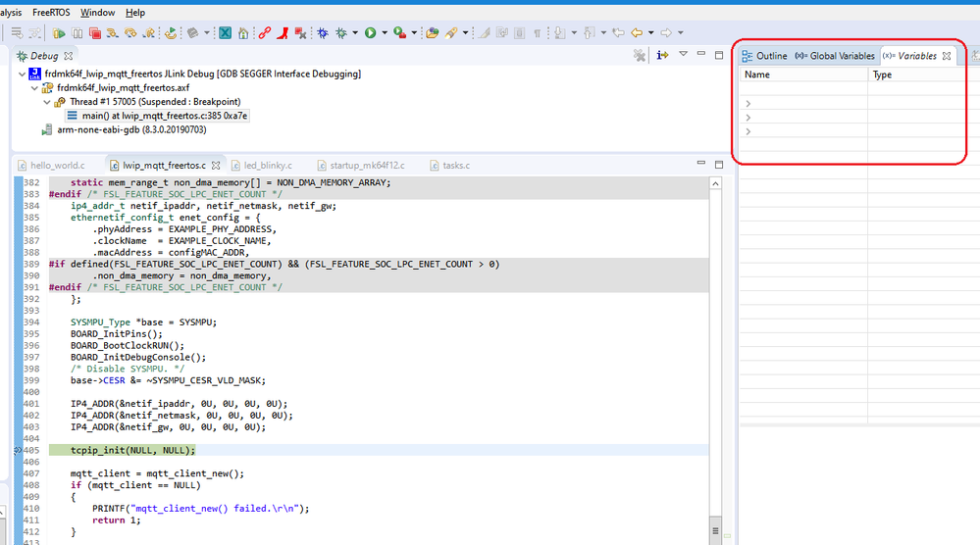Switch to the Outline view tab
The image size is (980, 545).
pyautogui.click(x=764, y=56)
